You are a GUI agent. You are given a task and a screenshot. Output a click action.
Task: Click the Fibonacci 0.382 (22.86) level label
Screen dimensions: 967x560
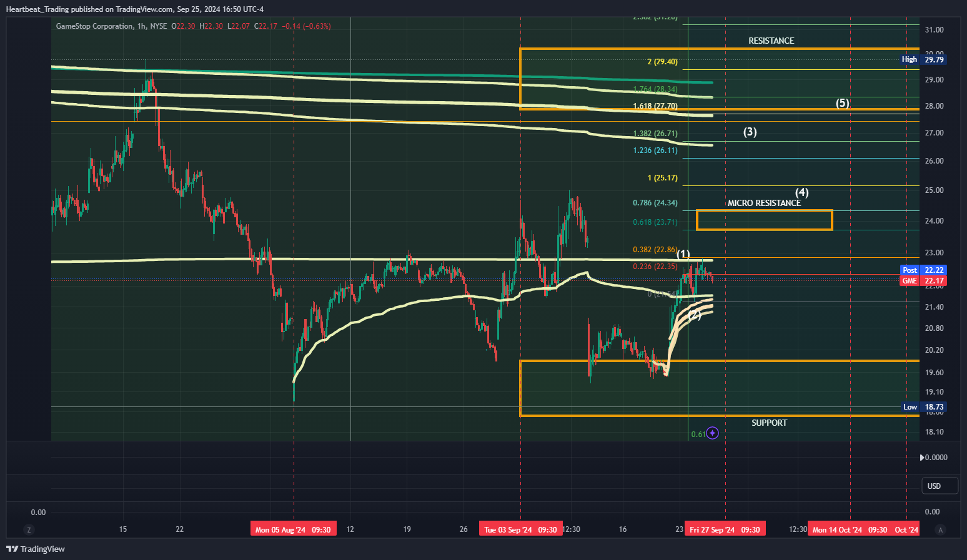pyautogui.click(x=655, y=250)
